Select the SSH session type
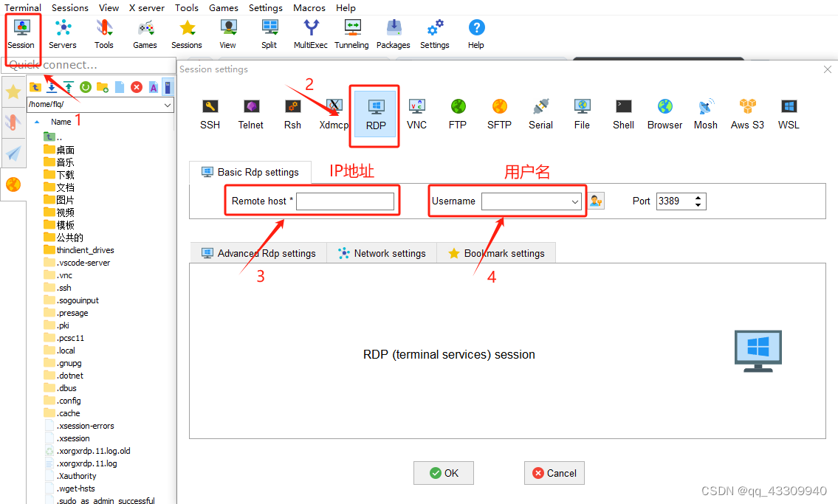Image resolution: width=838 pixels, height=504 pixels. coord(210,115)
